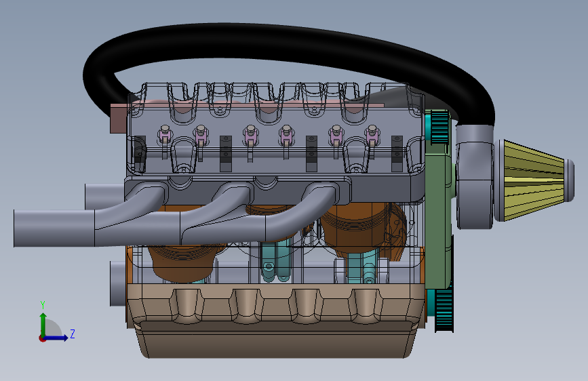
Task: Select the yellow conical air filter
Action: click(x=534, y=181)
